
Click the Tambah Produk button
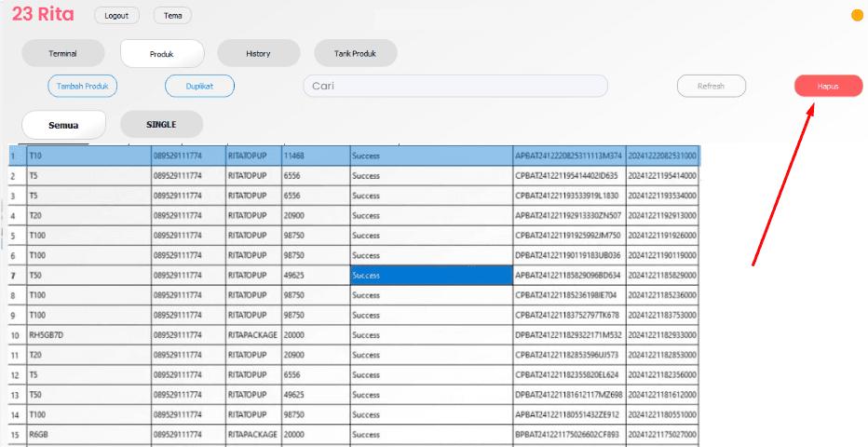click(83, 86)
